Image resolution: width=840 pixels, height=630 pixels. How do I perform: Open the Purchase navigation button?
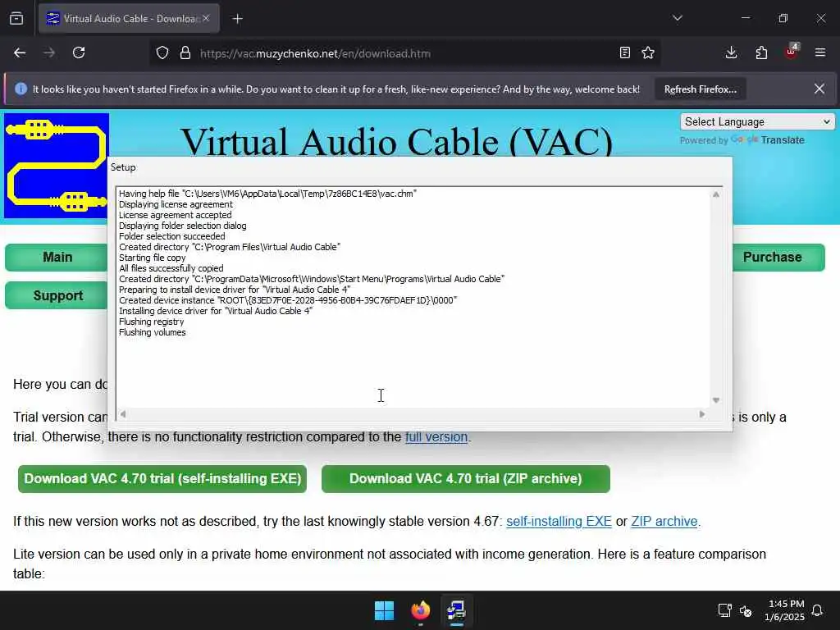pyautogui.click(x=778, y=257)
